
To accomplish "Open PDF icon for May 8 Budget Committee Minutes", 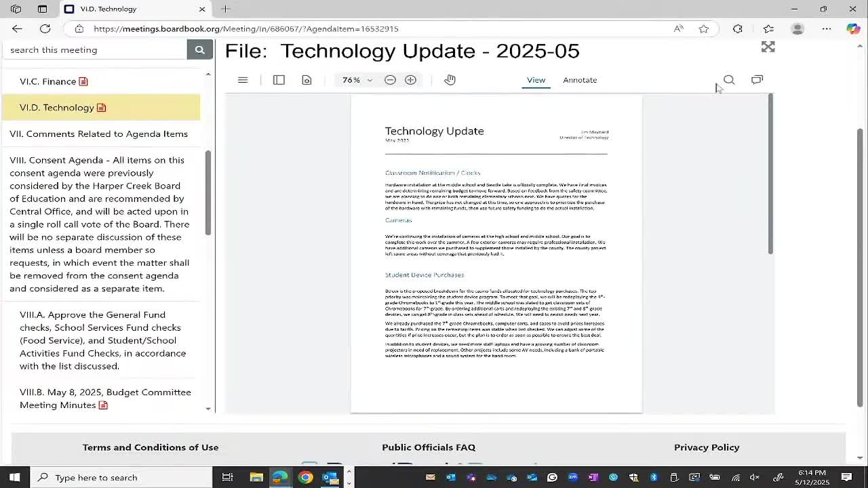I will [x=103, y=405].
